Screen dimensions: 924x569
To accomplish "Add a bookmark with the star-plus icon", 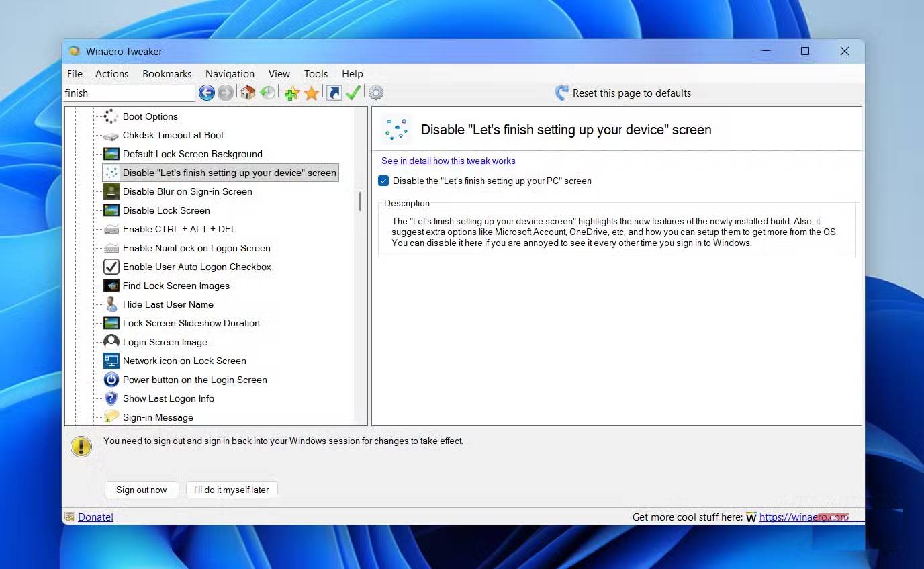I will [291, 93].
